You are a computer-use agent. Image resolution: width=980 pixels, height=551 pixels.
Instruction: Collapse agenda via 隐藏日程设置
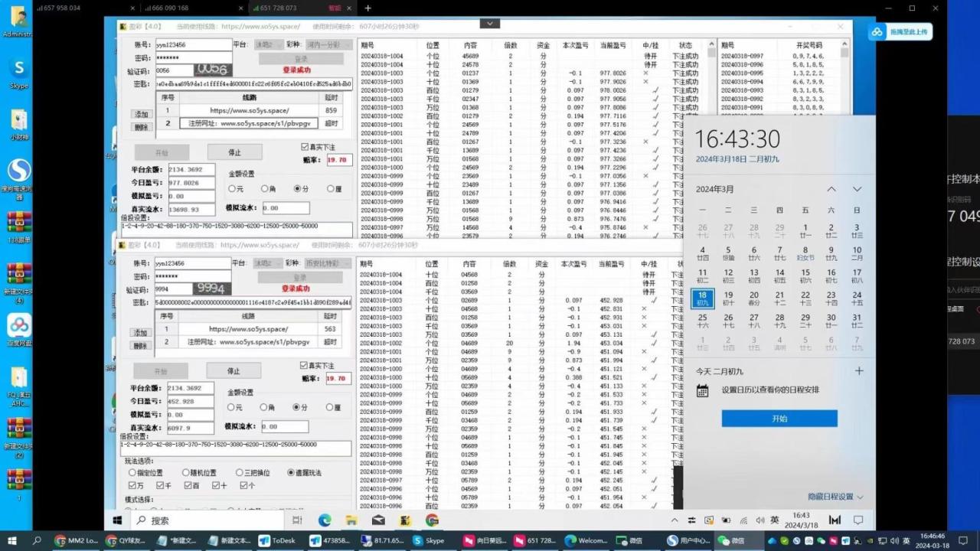835,497
